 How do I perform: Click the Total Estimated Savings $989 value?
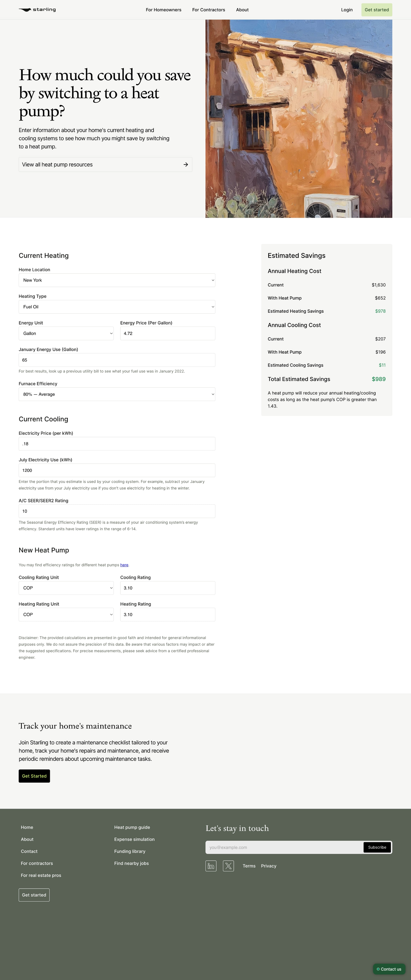click(x=379, y=379)
